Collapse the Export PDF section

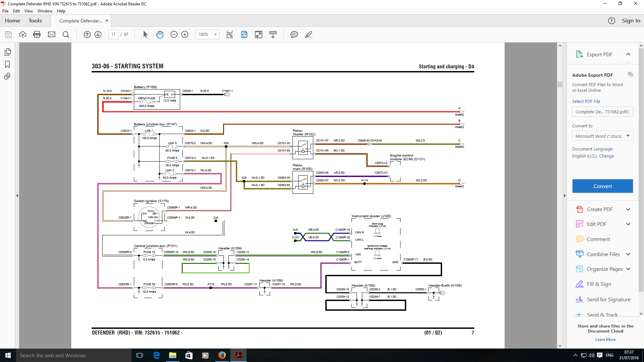click(x=628, y=54)
